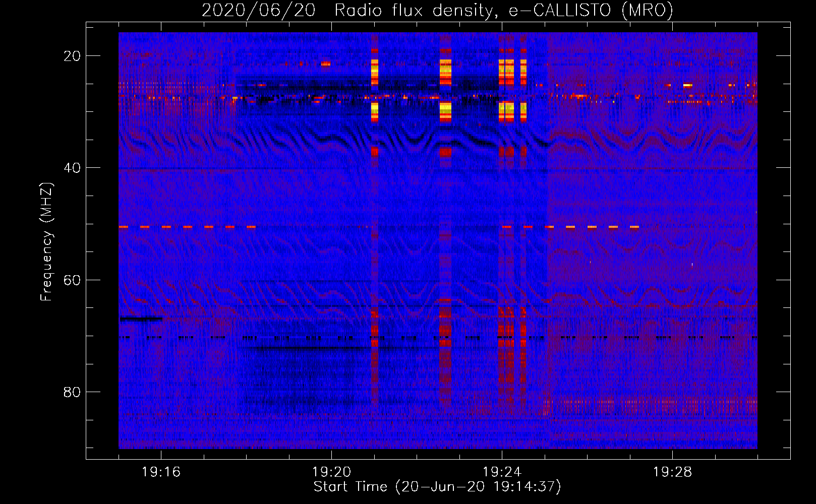Screen dimensions: 816x504
Task: Click the 'Start Time (20-Jun-20 19:14:37)' label
Action: pyautogui.click(x=437, y=487)
